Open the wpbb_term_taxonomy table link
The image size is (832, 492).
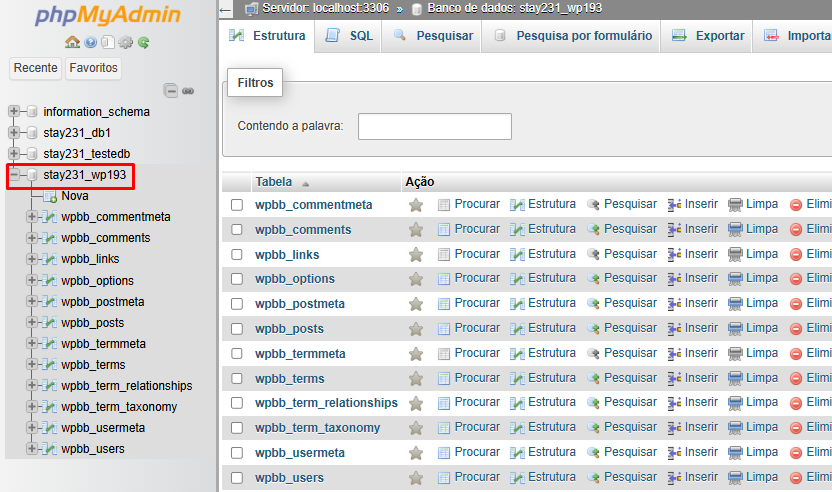(317, 428)
